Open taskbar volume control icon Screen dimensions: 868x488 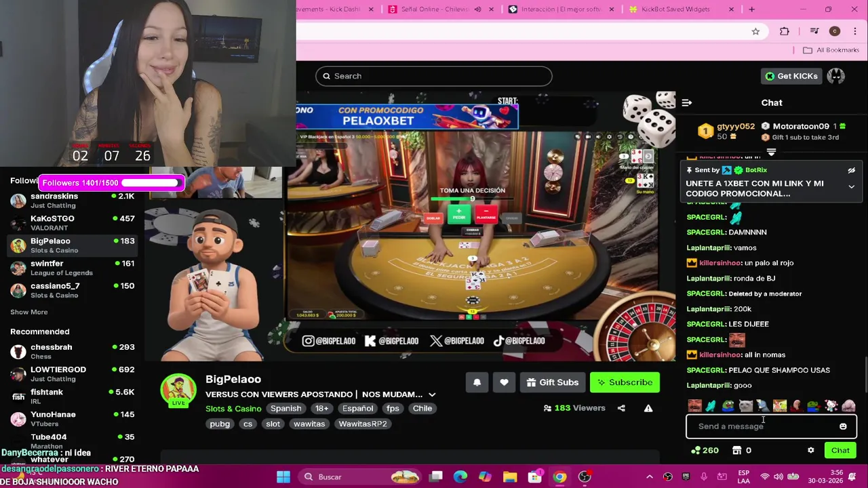click(778, 477)
